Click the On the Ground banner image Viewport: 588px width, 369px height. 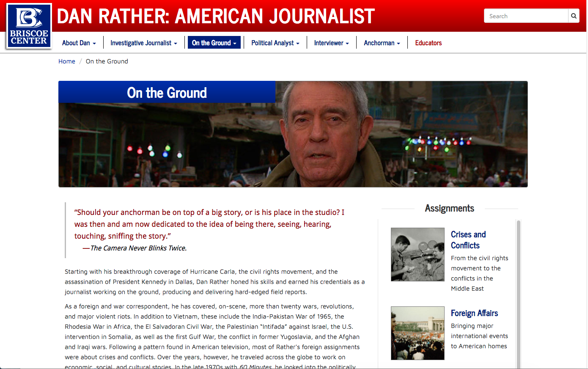293,134
